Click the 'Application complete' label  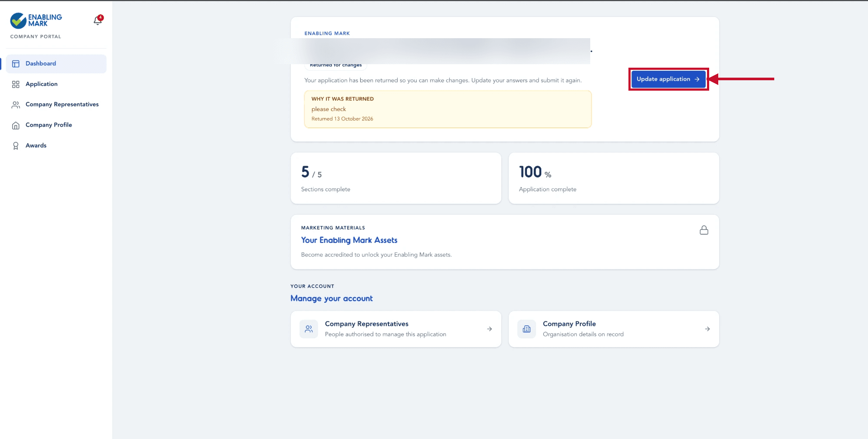click(548, 189)
